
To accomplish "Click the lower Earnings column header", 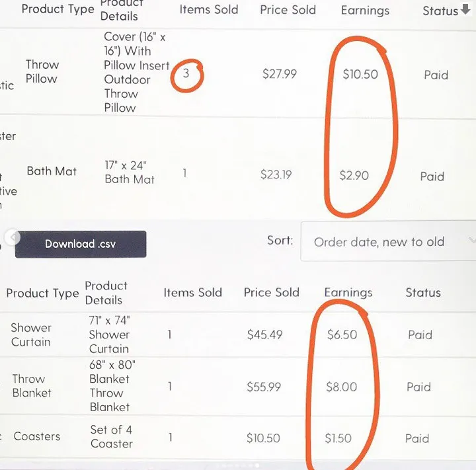I will [x=348, y=293].
